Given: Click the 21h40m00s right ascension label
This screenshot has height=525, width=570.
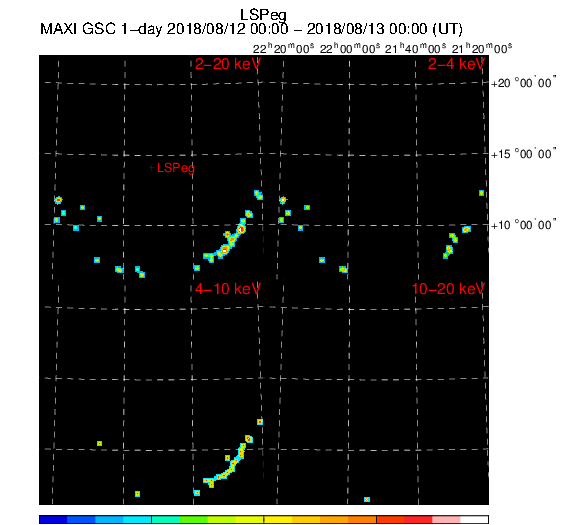Looking at the screenshot, I should click(x=416, y=48).
